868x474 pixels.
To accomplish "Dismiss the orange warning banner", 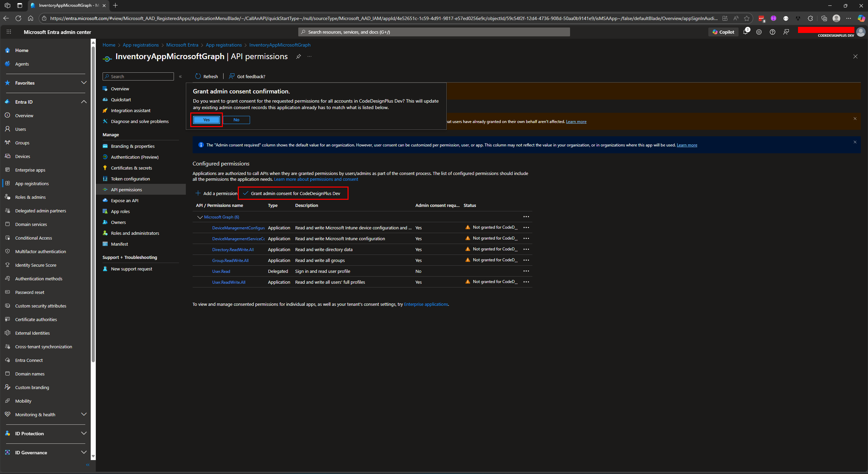I will pos(855,119).
